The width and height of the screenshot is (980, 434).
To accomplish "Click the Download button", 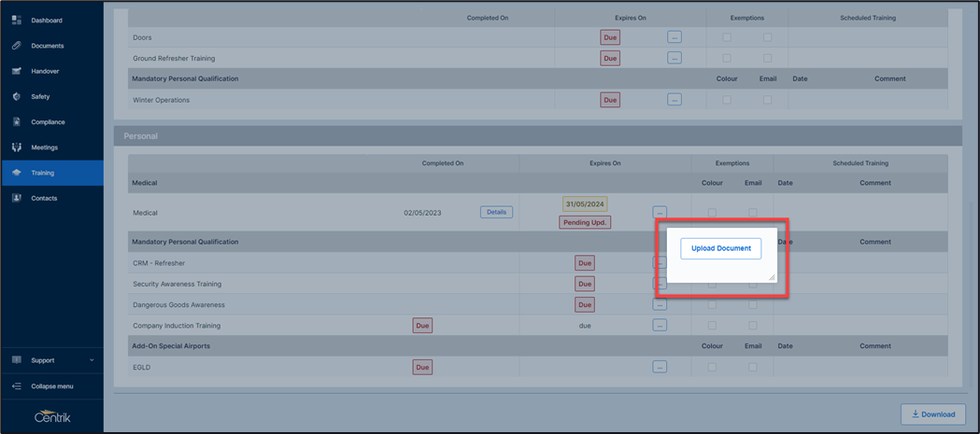I will [932, 414].
